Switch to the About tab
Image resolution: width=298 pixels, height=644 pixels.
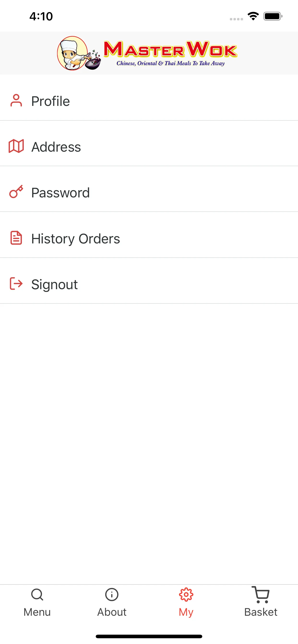coord(112,612)
